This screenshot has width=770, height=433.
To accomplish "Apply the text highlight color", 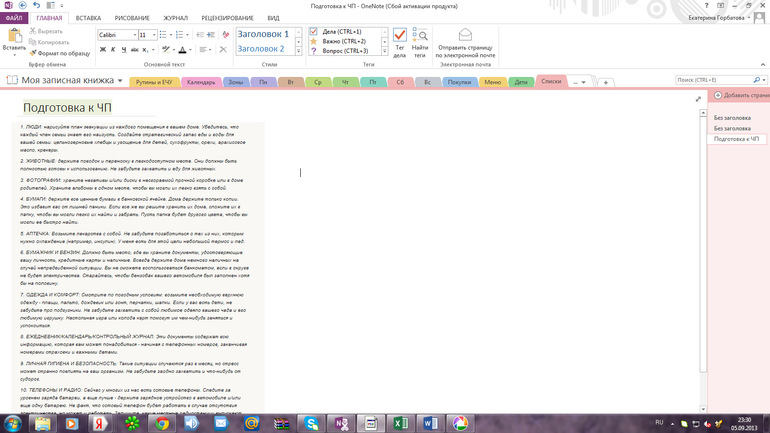I will pos(166,50).
